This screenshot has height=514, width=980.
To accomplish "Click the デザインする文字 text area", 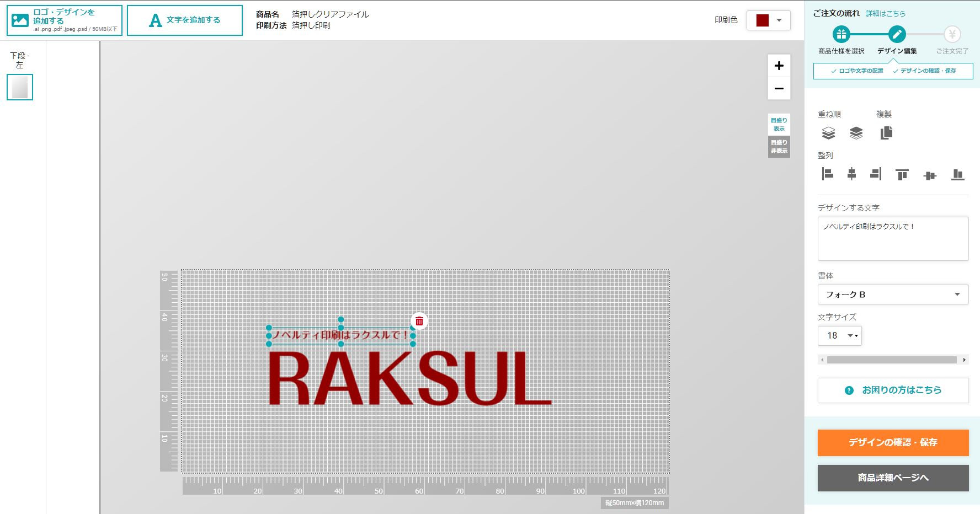I will (893, 238).
